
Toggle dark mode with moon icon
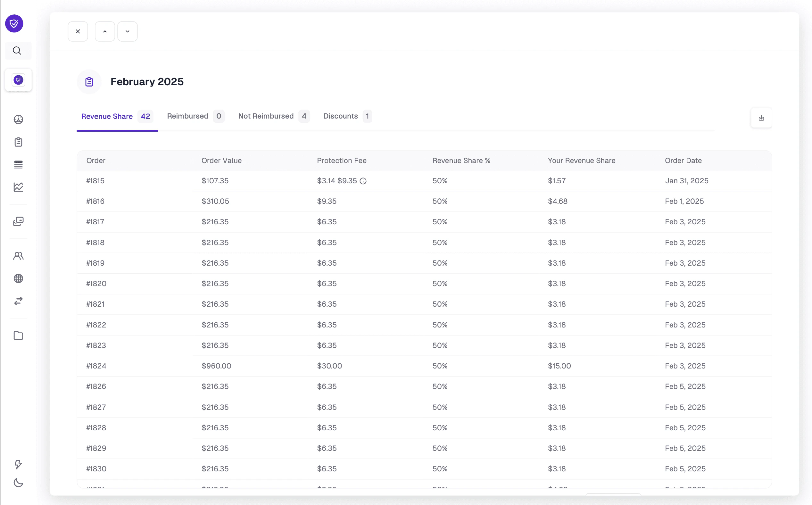[18, 483]
